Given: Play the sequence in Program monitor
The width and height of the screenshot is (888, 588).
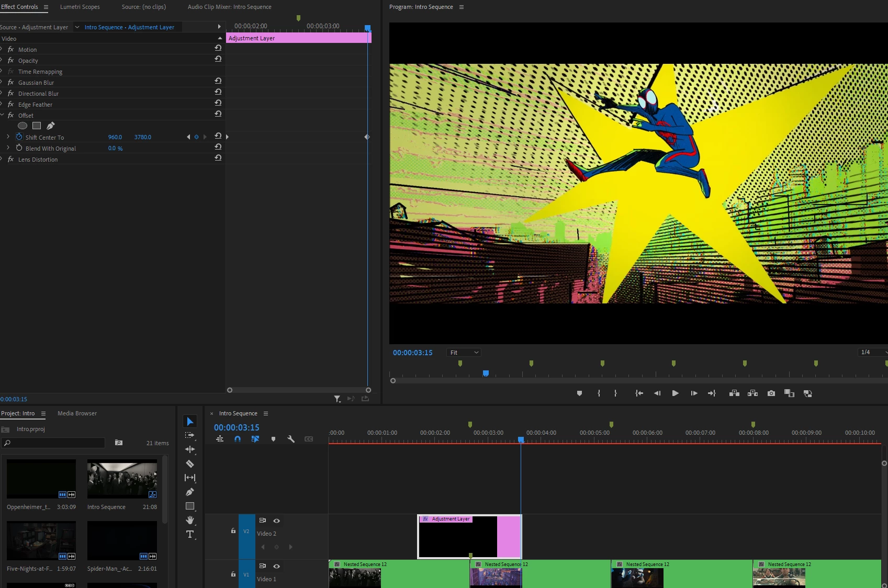Looking at the screenshot, I should pos(676,393).
